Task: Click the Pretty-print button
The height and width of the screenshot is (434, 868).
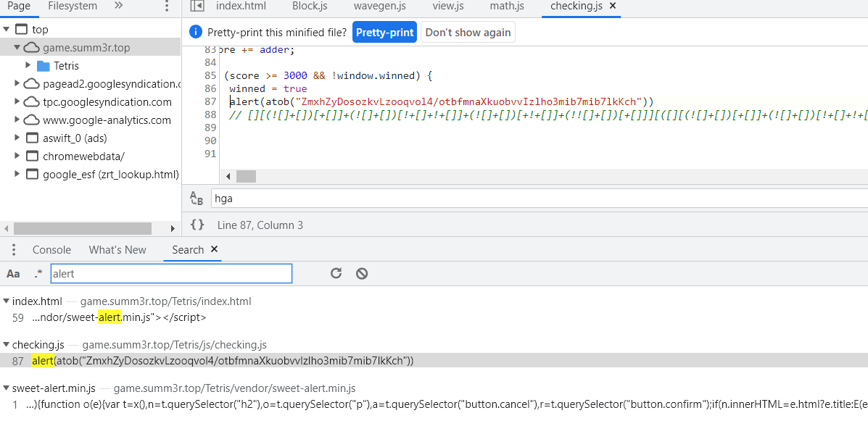Action: [385, 32]
